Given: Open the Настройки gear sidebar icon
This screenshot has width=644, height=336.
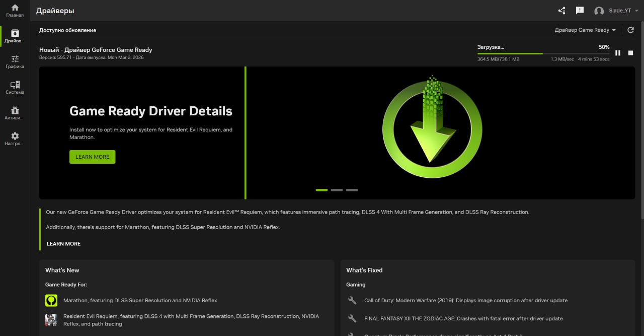Looking at the screenshot, I should tap(15, 139).
